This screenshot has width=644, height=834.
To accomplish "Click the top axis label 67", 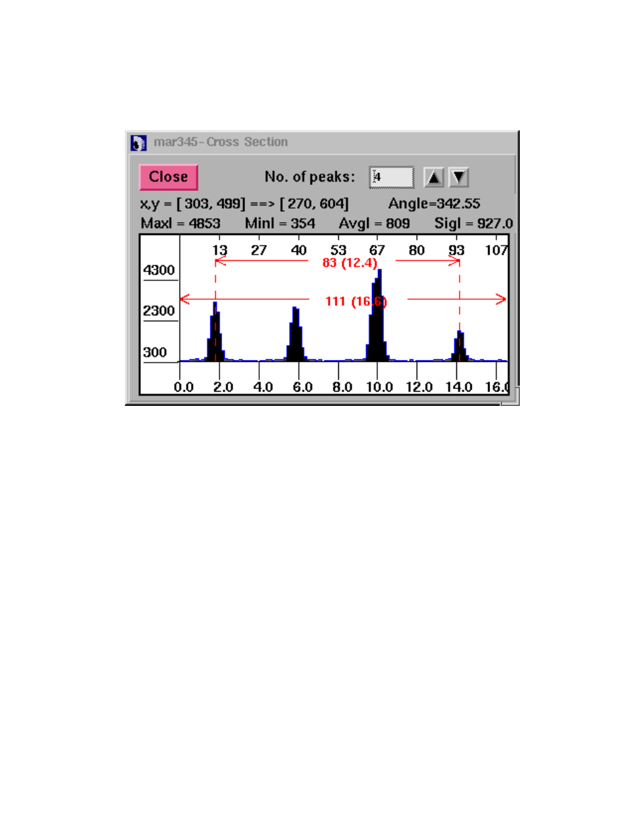I will 377,250.
